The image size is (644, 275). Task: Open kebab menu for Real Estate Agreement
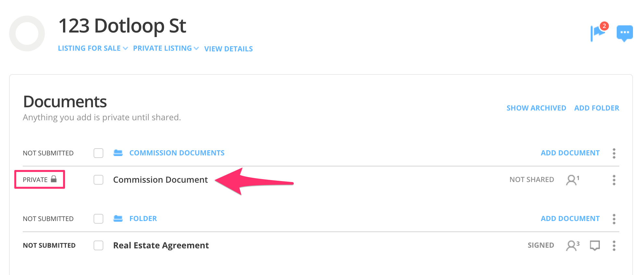click(614, 245)
